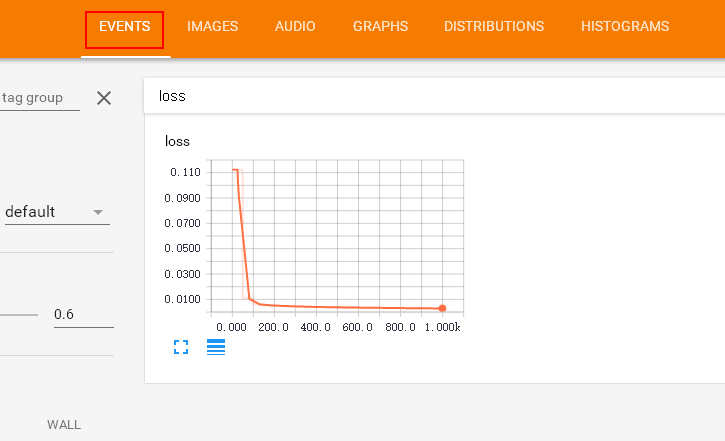The width and height of the screenshot is (725, 441).
Task: Switch to the EVENTS tab
Action: pos(124,27)
